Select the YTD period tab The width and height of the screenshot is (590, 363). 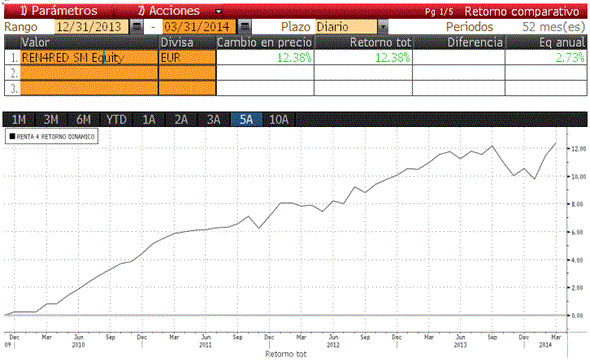116,120
